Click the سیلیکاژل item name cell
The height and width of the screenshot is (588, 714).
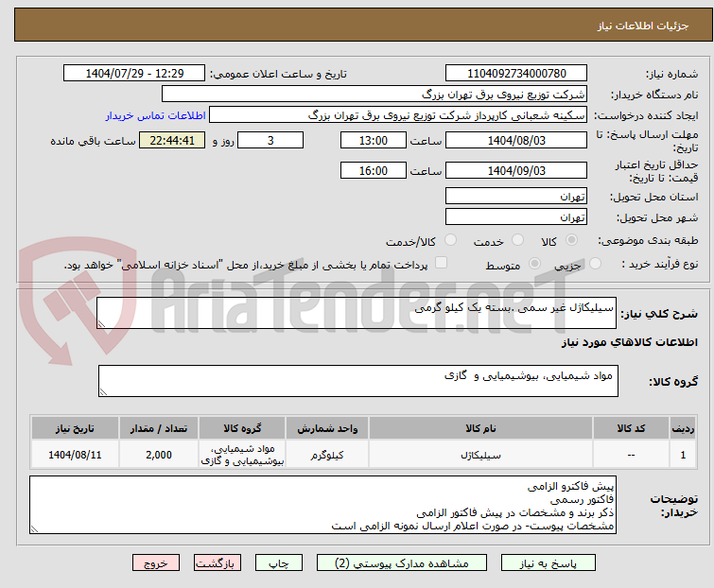click(480, 455)
